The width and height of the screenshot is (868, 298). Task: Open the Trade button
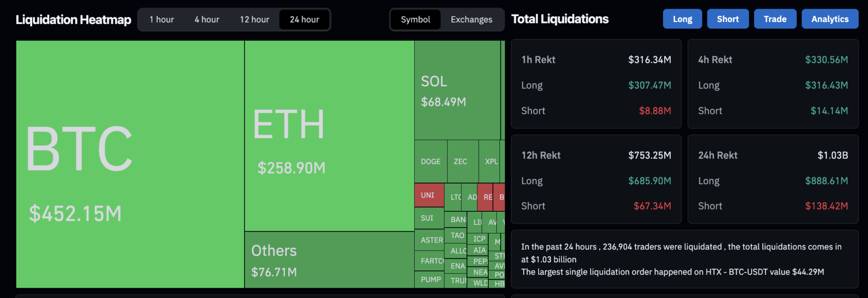pyautogui.click(x=775, y=19)
